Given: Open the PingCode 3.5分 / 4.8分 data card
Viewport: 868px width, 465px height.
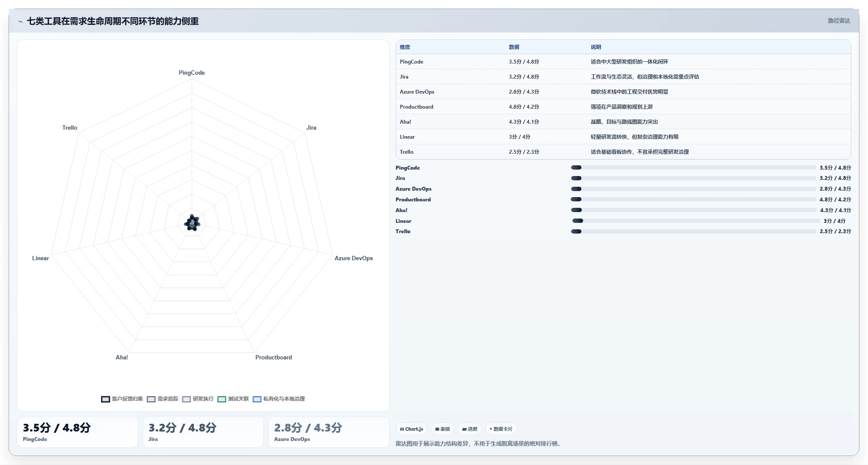Looking at the screenshot, I should (x=77, y=432).
